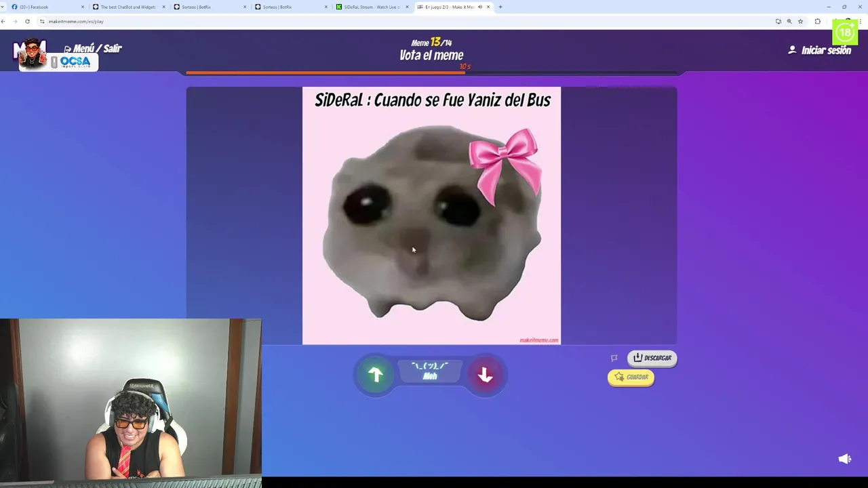Click the makeitmeme.com link on the meme
This screenshot has width=868, height=488.
[x=539, y=340]
